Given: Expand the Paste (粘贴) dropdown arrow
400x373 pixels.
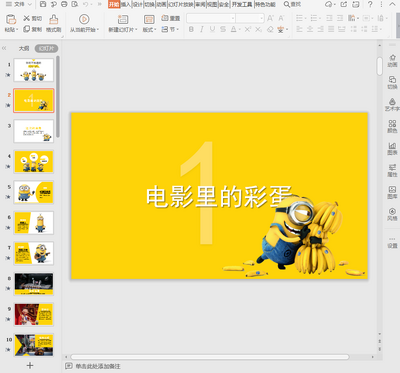Looking at the screenshot, I should click(x=17, y=30).
